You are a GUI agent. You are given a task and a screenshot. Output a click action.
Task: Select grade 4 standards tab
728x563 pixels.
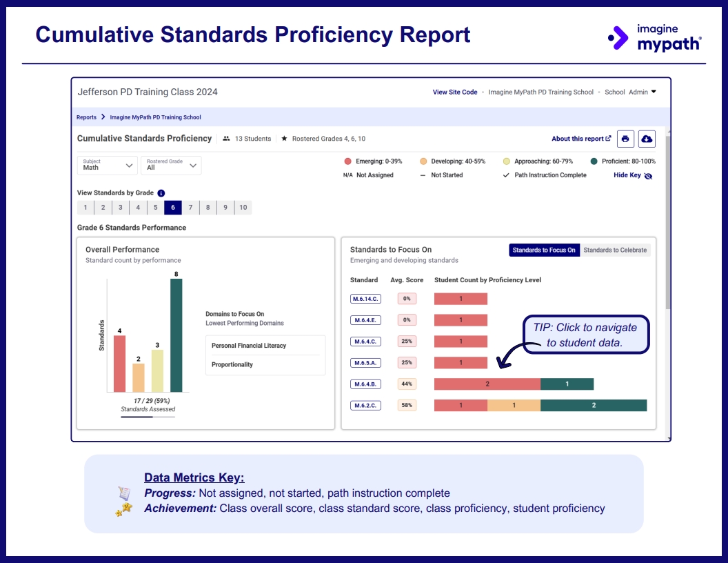tap(138, 208)
